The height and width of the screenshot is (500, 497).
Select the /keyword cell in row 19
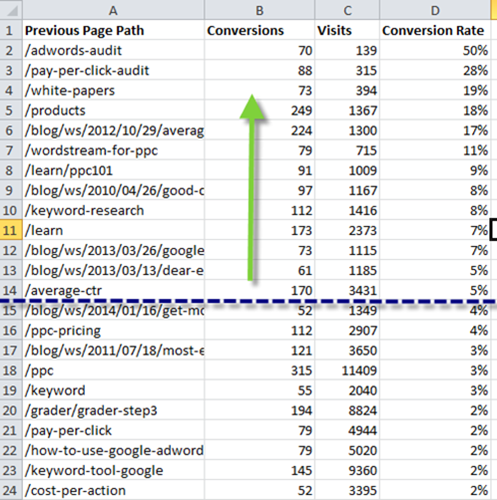[x=113, y=390]
